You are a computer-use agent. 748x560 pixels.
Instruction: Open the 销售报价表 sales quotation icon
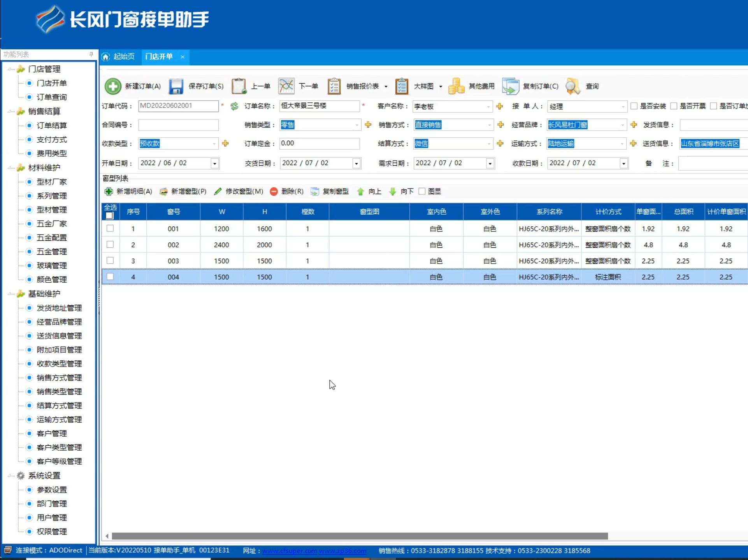coord(334,86)
